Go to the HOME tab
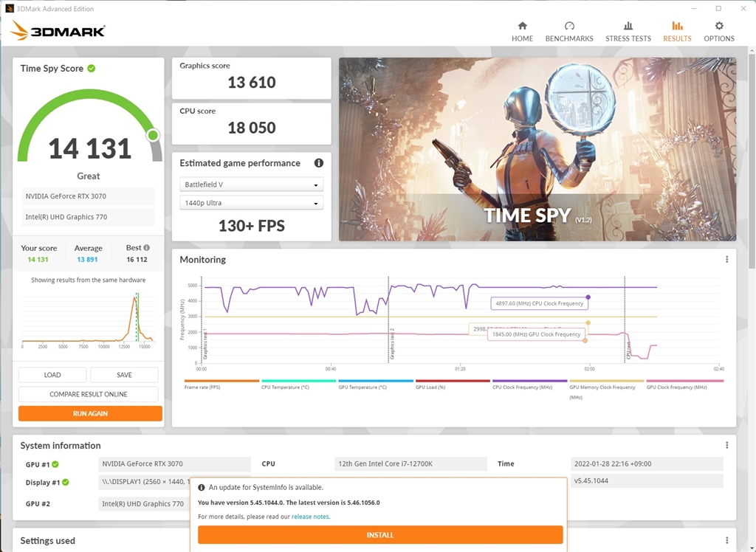Viewport: 756px width, 552px height. click(x=522, y=32)
